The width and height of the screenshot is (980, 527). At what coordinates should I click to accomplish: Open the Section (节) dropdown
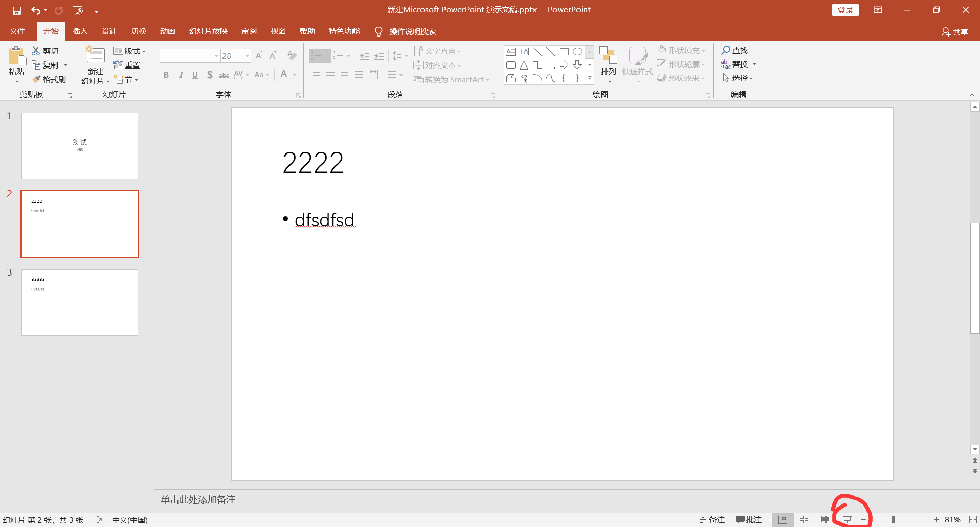click(126, 79)
